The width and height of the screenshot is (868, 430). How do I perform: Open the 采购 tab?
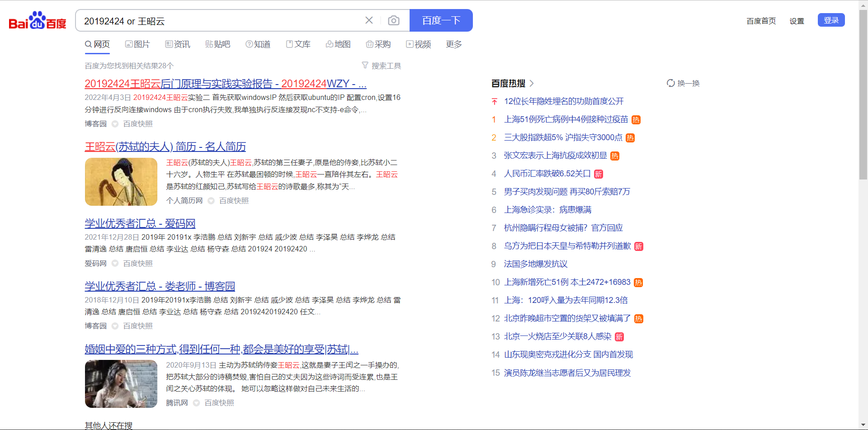tap(378, 44)
